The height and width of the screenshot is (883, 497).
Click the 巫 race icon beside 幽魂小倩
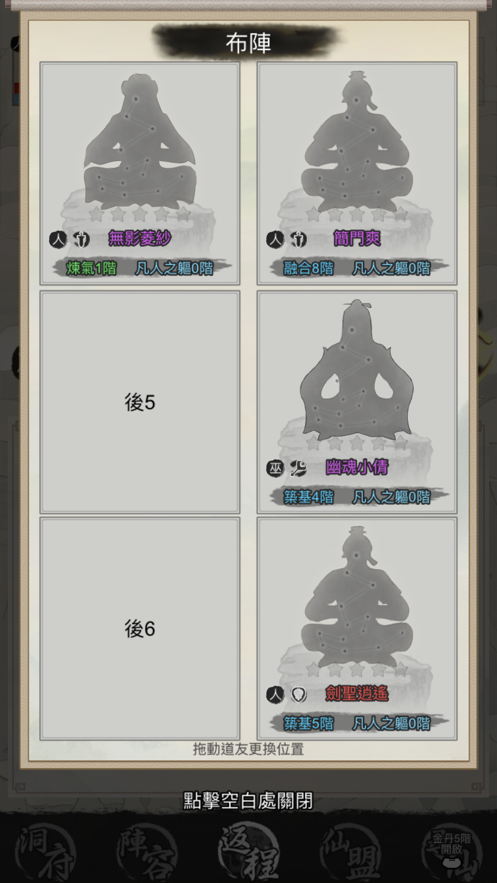coord(275,467)
